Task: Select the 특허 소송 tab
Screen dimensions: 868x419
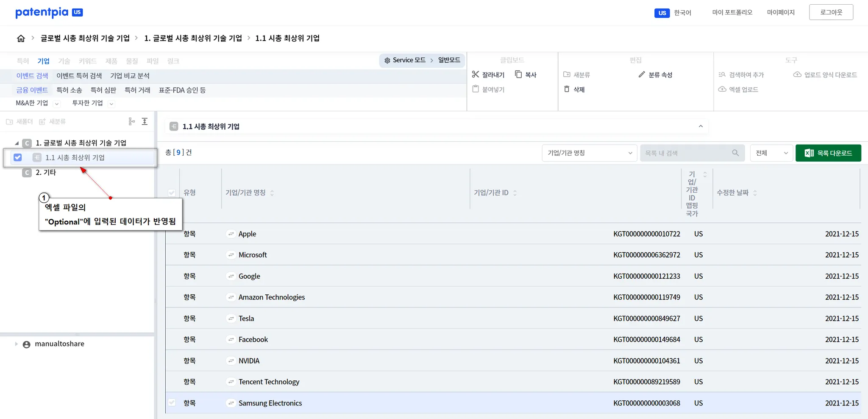Action: (x=69, y=90)
